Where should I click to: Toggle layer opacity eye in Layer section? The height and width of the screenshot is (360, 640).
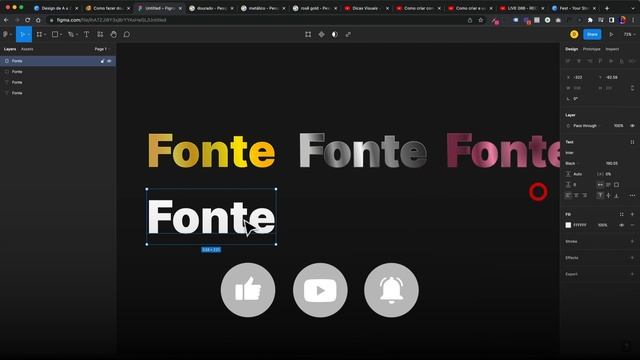click(x=632, y=126)
